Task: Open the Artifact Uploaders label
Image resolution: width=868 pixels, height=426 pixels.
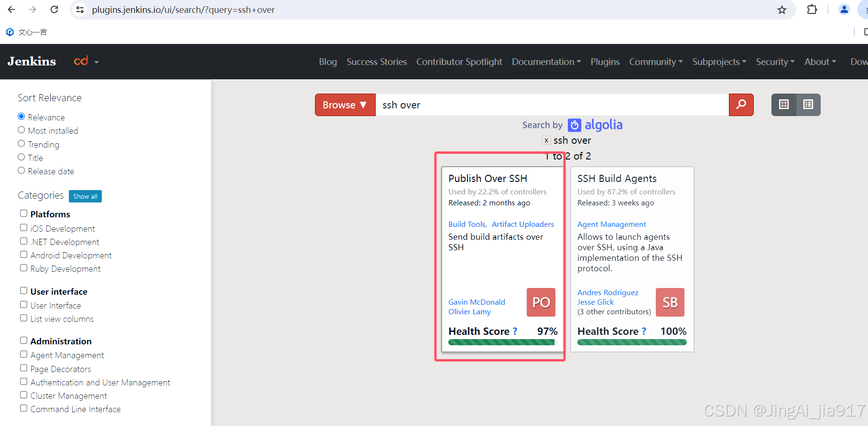Action: [523, 224]
